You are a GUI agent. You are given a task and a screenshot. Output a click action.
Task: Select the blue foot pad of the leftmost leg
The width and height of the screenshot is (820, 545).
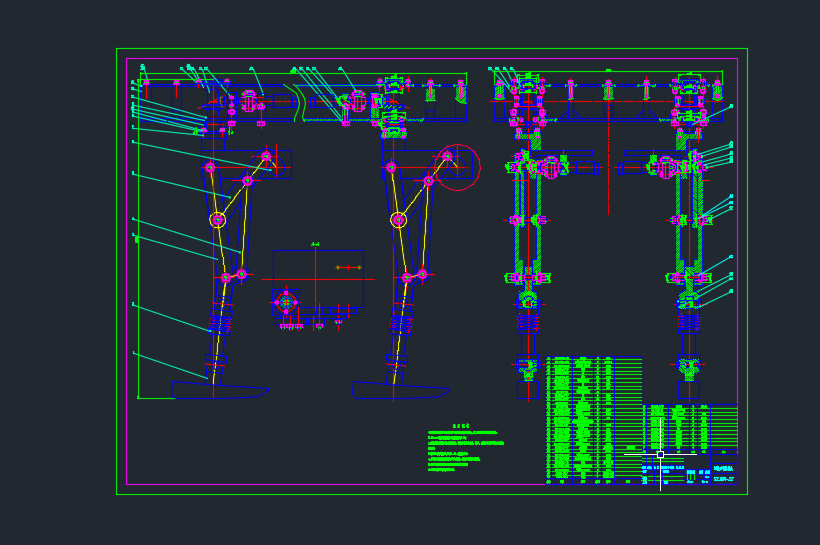coord(220,390)
